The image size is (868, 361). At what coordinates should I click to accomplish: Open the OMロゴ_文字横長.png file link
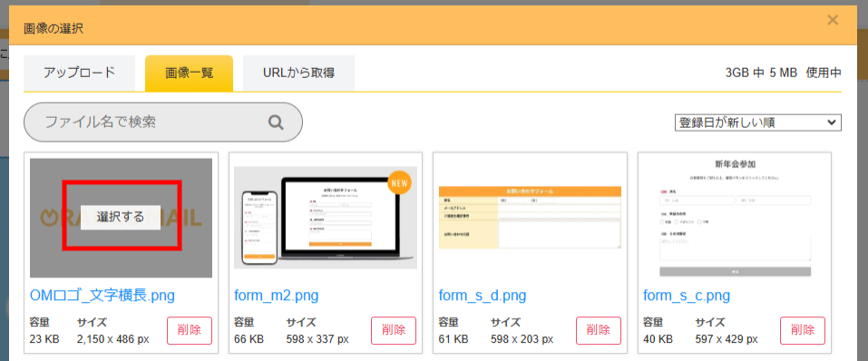(102, 296)
